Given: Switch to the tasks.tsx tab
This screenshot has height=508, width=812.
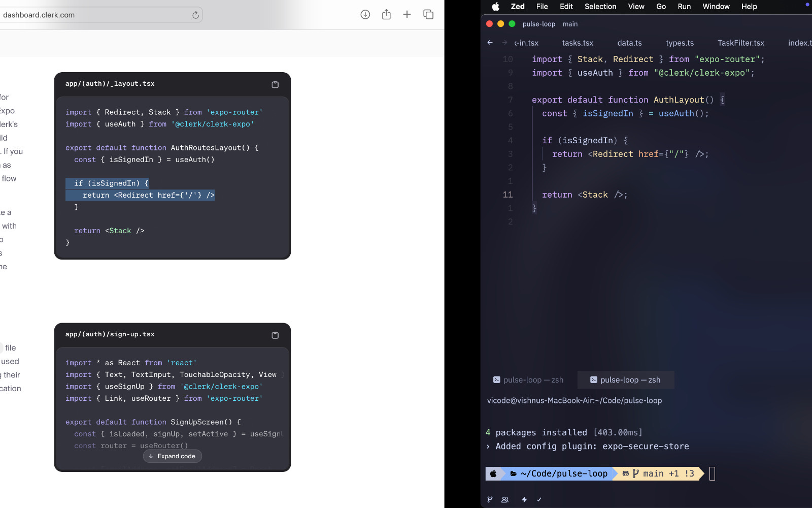Looking at the screenshot, I should coord(577,43).
